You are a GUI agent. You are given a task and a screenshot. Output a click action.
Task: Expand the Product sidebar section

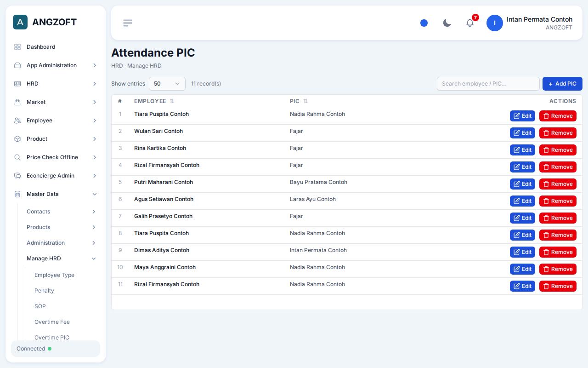[56, 139]
